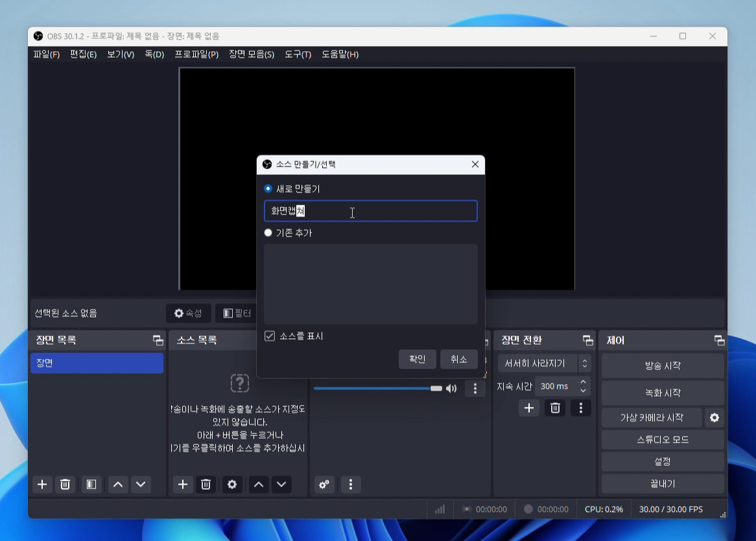The image size is (756, 541).
Task: Open audio mixer bottom three-dot menu
Action: pyautogui.click(x=351, y=484)
